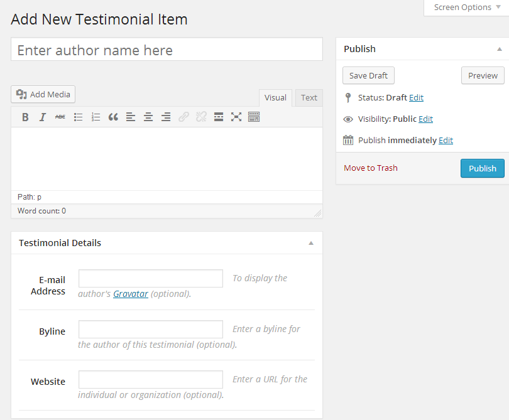Click the 'Add New Testimonial Item' heading
Screen dimensions: 509x420
coord(99,19)
